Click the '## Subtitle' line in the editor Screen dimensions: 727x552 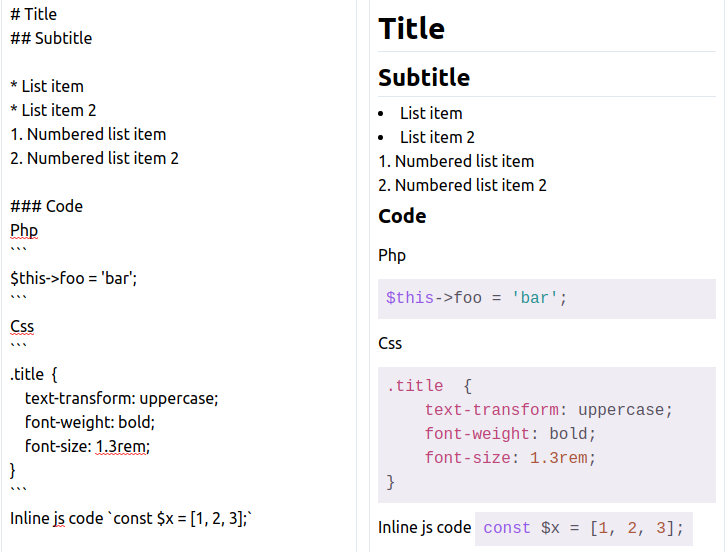[51, 38]
